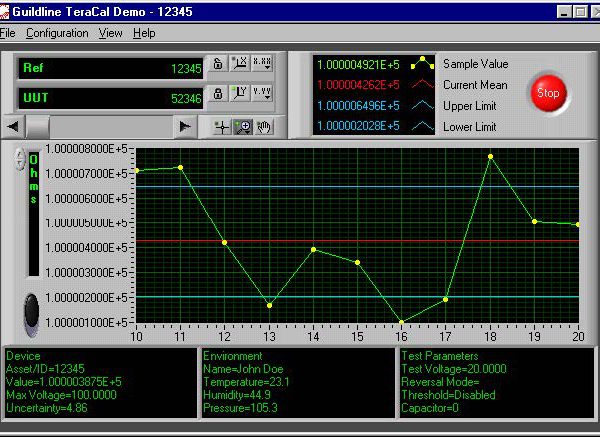
Task: Click the Sample Value plot legend icon
Action: point(422,64)
